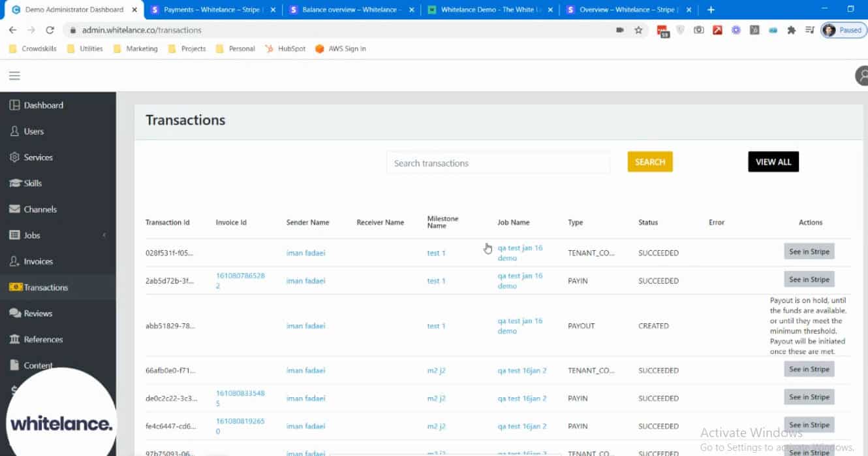Open the HubSpot bookmark
The height and width of the screenshot is (456, 868).
click(x=285, y=48)
